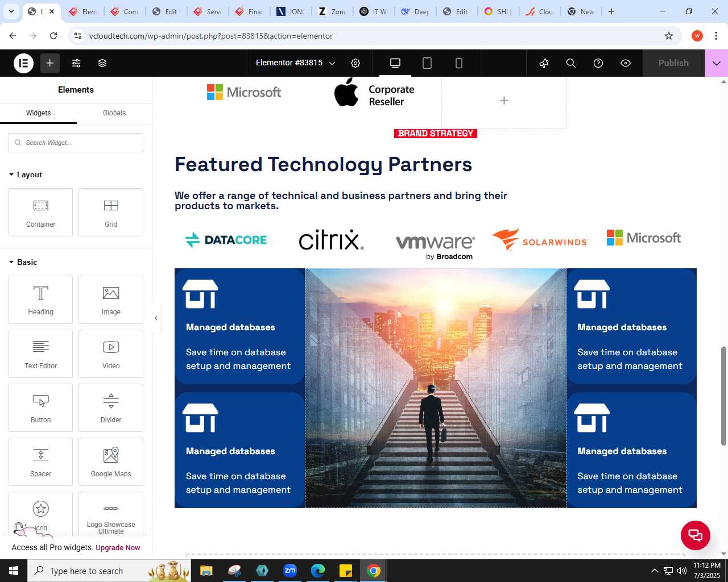
Task: Select the Divider widget
Action: (111, 408)
